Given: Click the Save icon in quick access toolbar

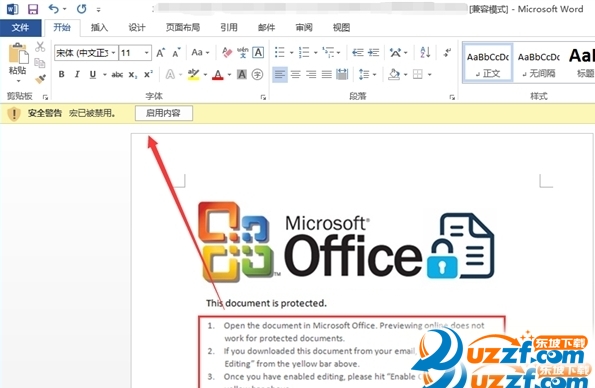Looking at the screenshot, I should click(x=33, y=9).
